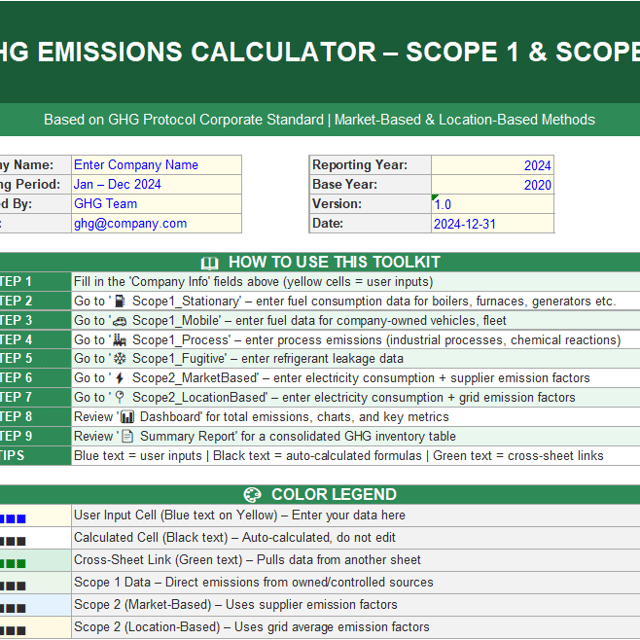Viewport: 640px width, 640px height.
Task: Click the blue Scope 2 Market-Based legend swatch
Action: 34,605
